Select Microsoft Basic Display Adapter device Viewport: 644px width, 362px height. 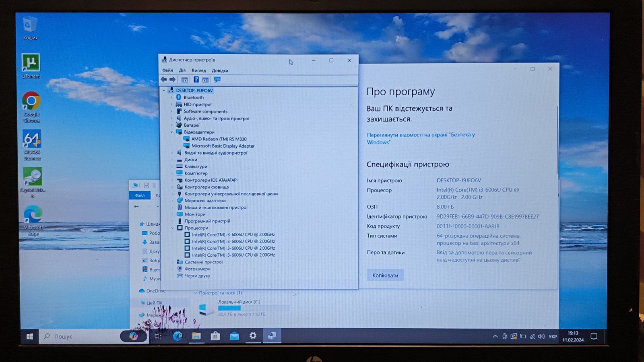(223, 146)
